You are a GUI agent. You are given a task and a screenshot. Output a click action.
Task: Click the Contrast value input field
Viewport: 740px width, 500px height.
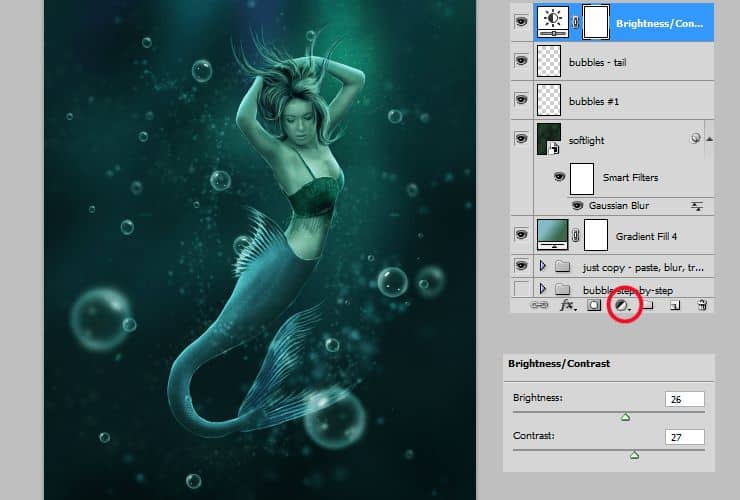coord(684,437)
